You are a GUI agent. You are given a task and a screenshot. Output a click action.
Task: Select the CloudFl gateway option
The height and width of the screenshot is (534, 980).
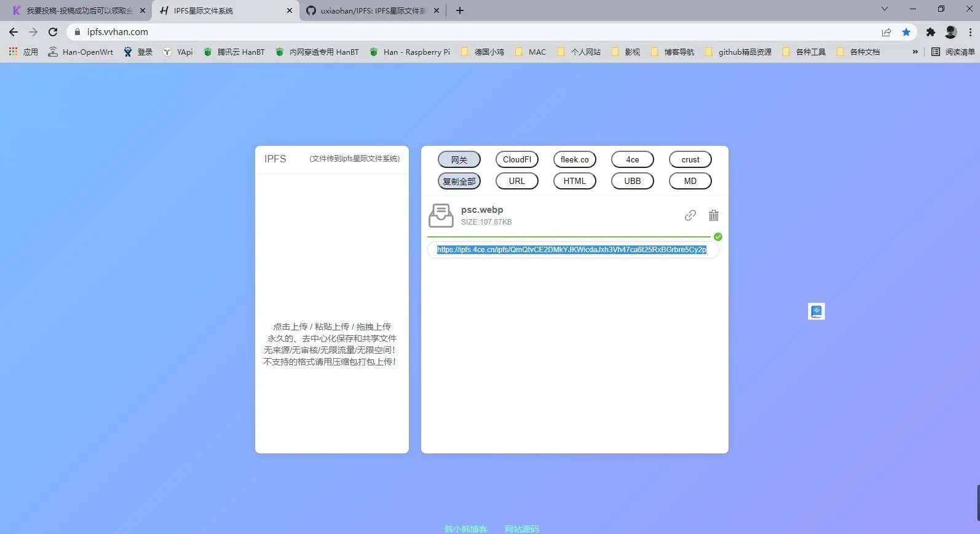(516, 159)
